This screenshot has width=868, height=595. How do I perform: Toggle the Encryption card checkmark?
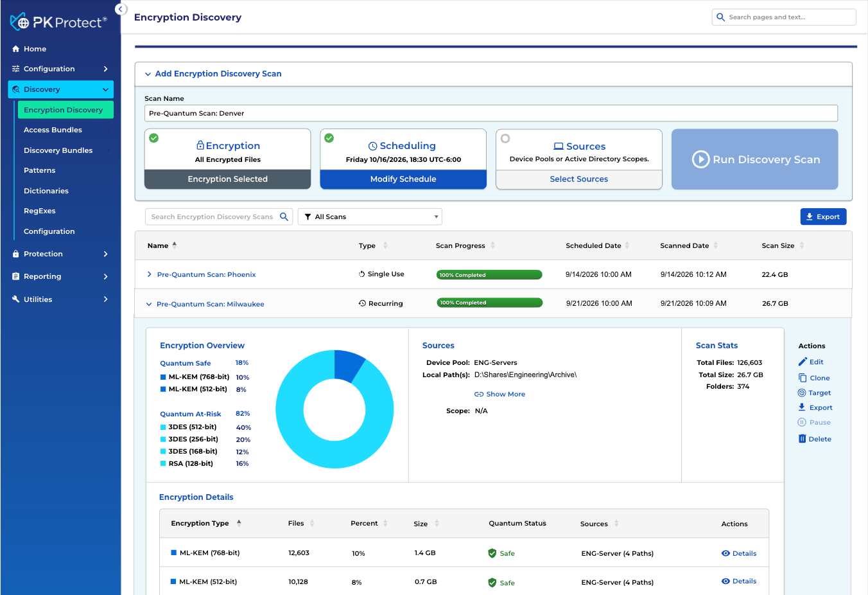coord(154,138)
